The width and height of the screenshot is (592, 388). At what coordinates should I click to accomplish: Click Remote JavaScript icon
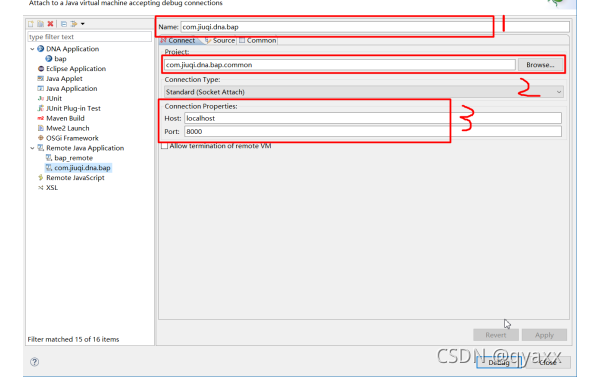point(41,178)
